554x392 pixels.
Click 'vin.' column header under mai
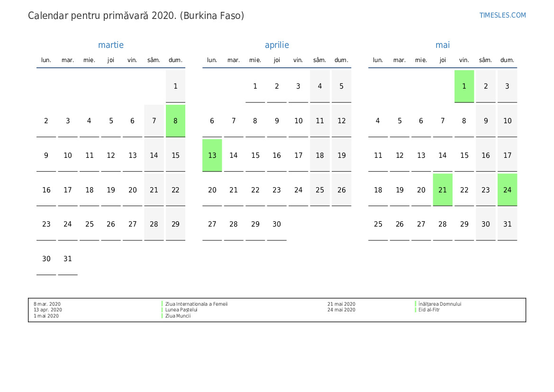464,60
